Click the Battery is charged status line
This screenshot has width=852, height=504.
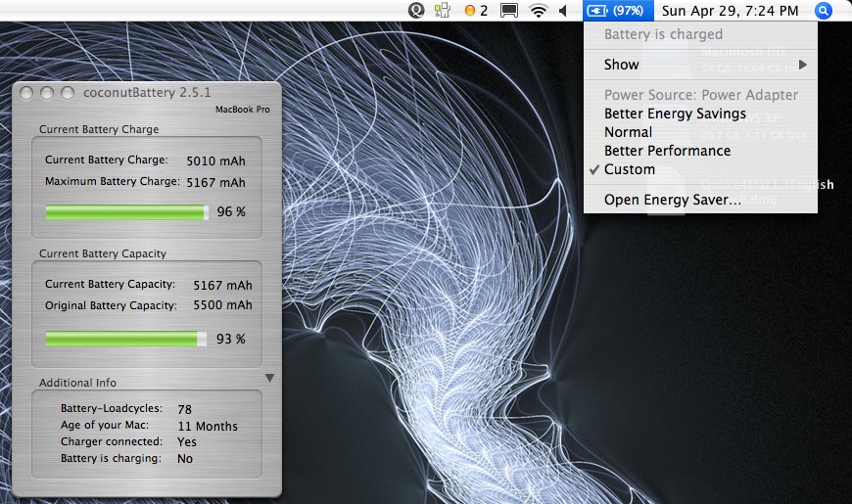click(663, 34)
